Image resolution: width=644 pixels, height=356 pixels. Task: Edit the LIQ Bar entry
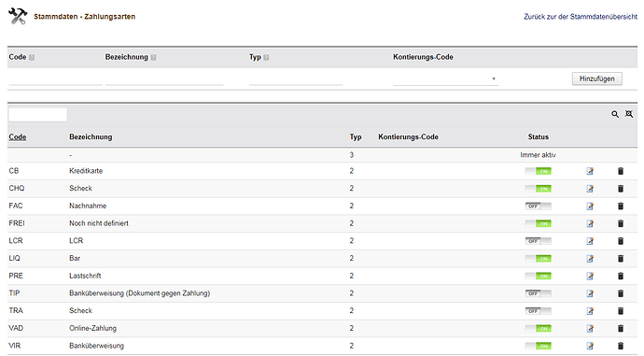(x=590, y=259)
